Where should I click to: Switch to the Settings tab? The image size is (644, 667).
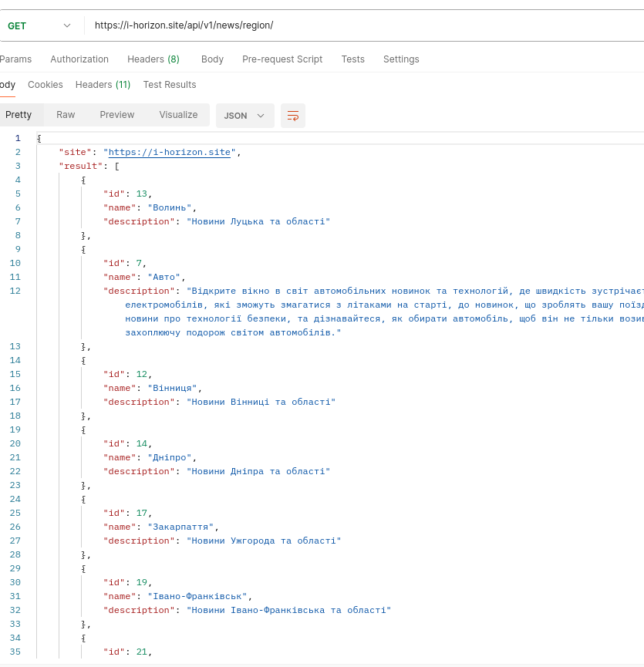[x=401, y=59]
